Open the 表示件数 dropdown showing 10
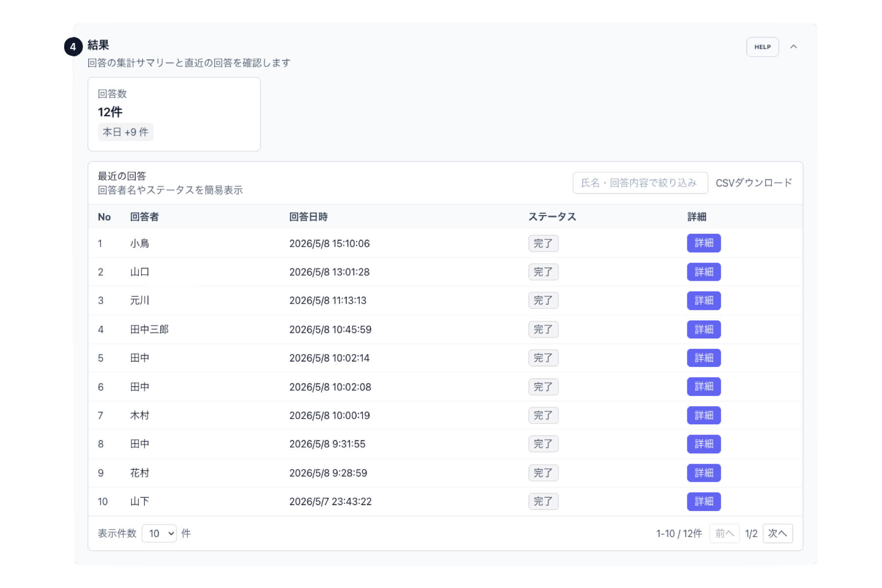882x588 pixels. click(x=159, y=533)
